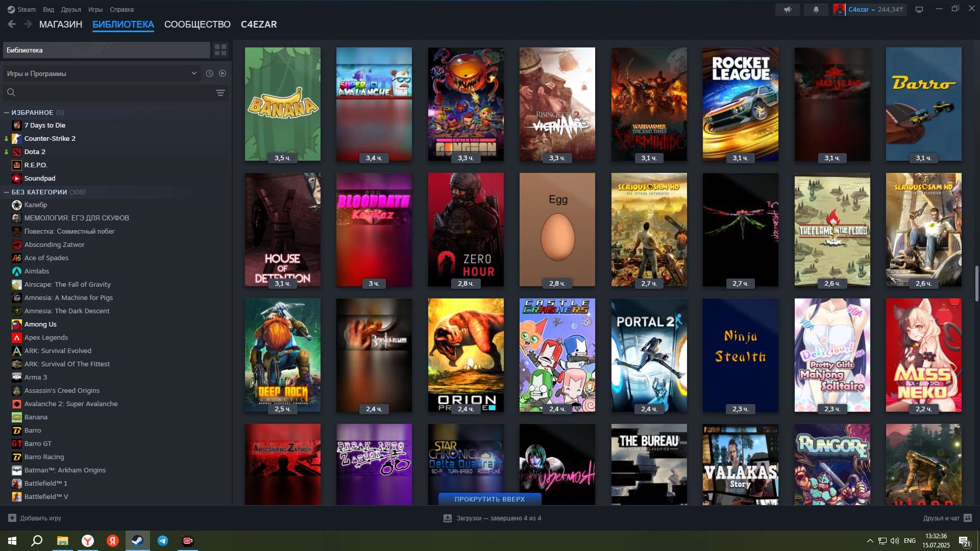Viewport: 980px width, 551px height.
Task: Click the Библиотека home button
Action: [x=106, y=50]
